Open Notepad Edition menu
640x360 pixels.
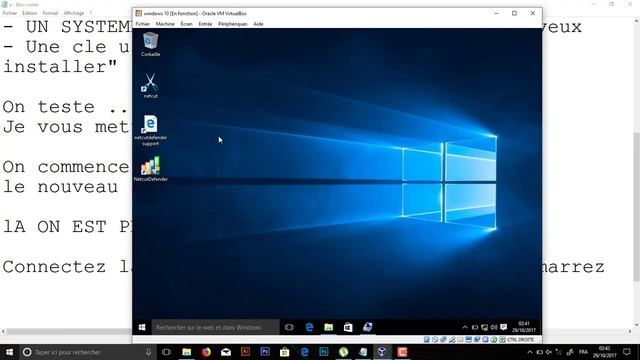(29, 13)
